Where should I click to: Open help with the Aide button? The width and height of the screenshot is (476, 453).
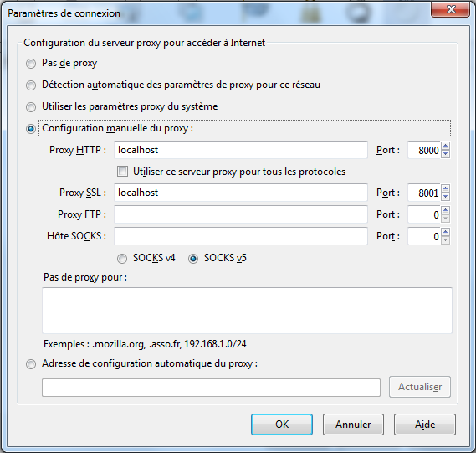pyautogui.click(x=425, y=425)
